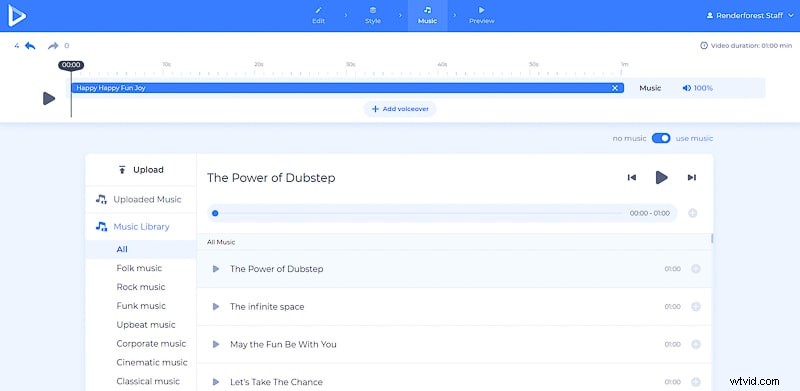This screenshot has width=800, height=391.
Task: Select Folk music category
Action: [x=139, y=268]
